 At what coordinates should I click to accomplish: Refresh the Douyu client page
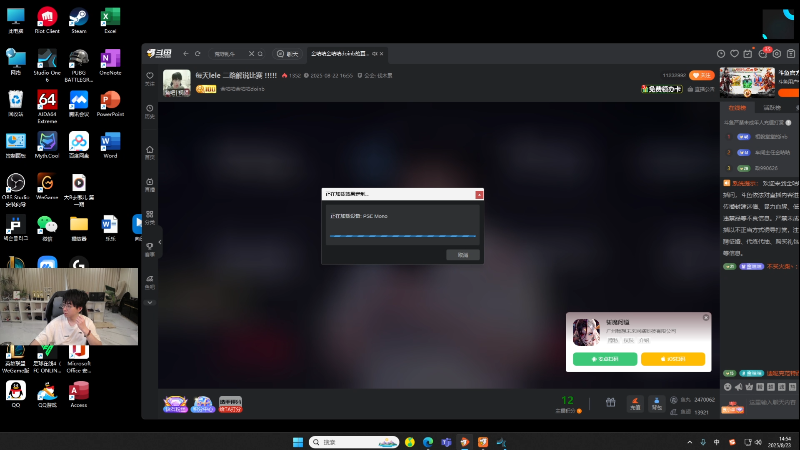(198, 54)
